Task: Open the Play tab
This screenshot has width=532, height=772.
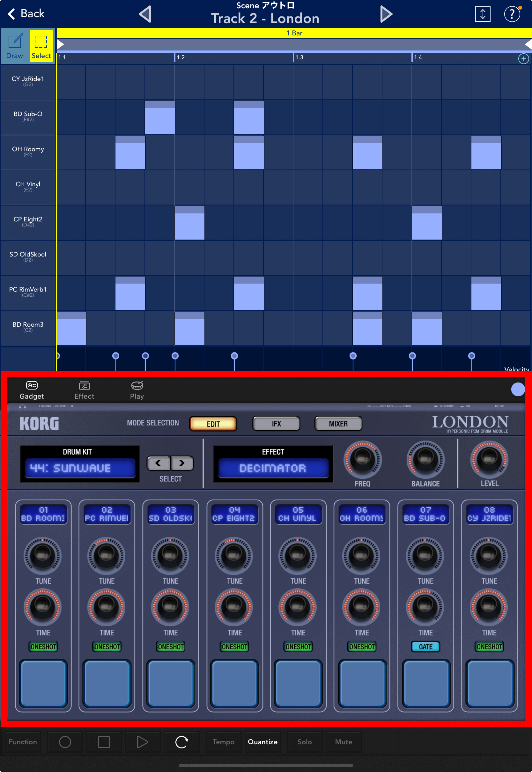Action: click(137, 390)
